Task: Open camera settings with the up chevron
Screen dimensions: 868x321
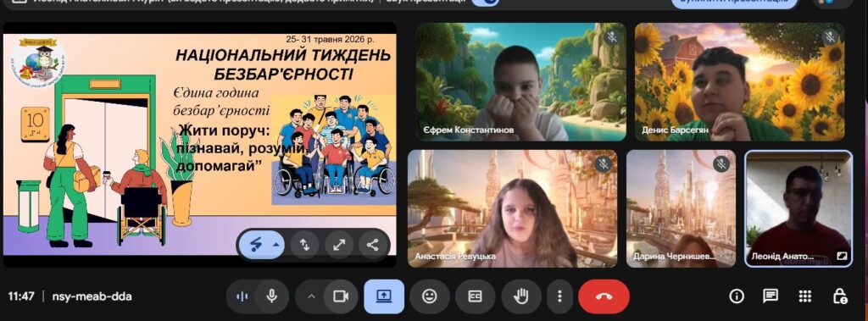Action: (x=311, y=296)
